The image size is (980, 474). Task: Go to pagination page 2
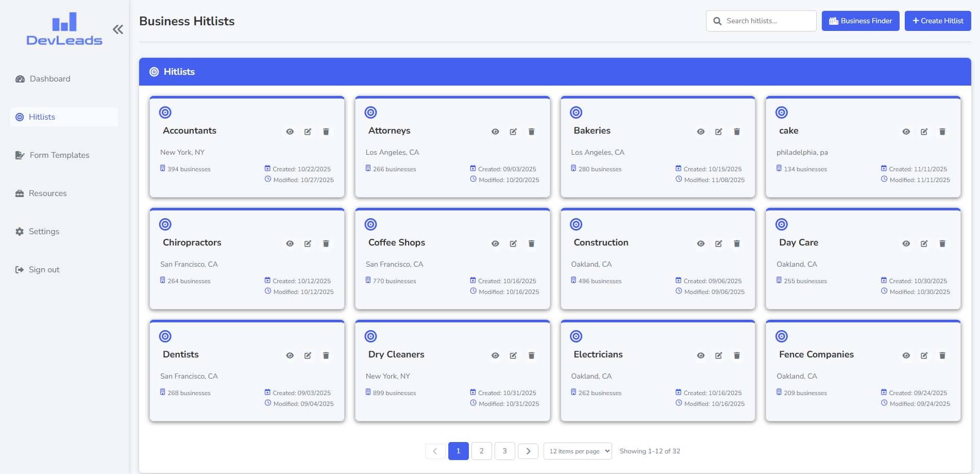tap(482, 451)
